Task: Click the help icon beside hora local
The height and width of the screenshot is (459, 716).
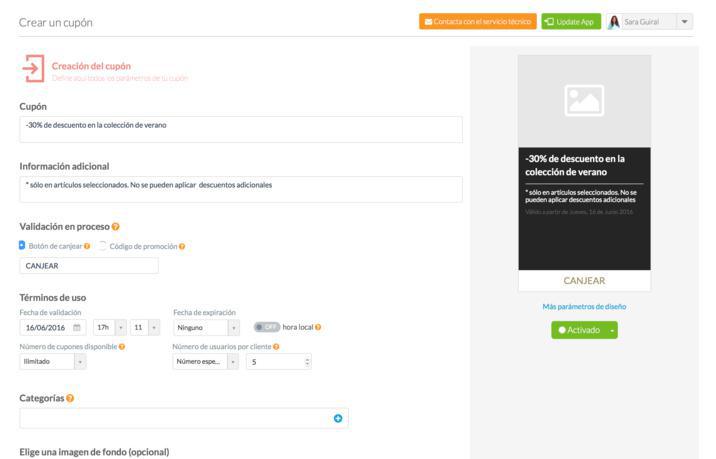Action: 318,327
